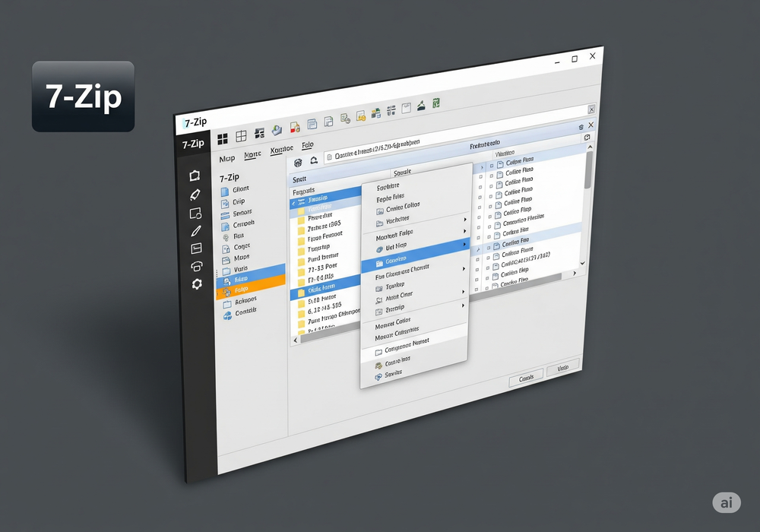The width and height of the screenshot is (760, 532).
Task: Click the 'Sousle' column header
Action: click(x=402, y=172)
